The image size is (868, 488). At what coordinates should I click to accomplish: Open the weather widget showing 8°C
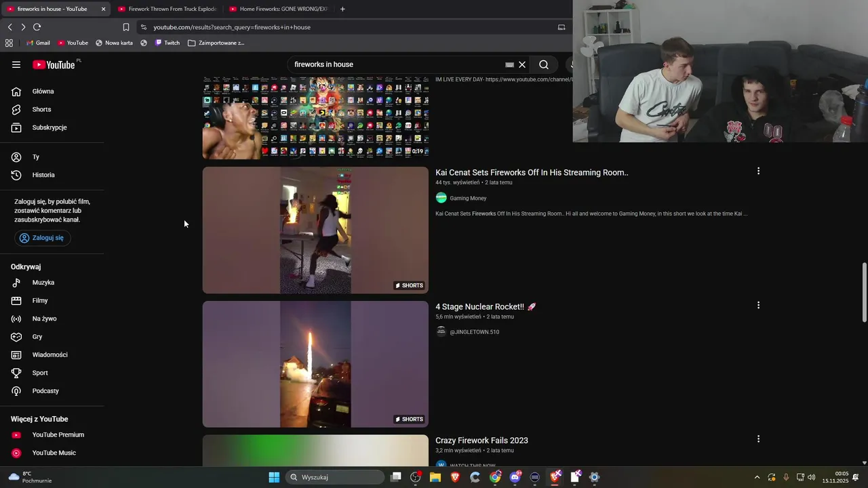pos(30,477)
